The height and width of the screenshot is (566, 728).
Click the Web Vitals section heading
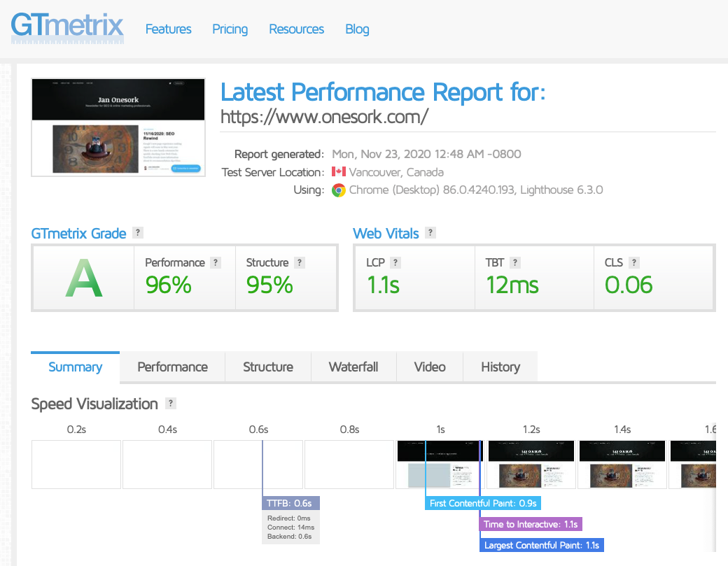click(386, 234)
